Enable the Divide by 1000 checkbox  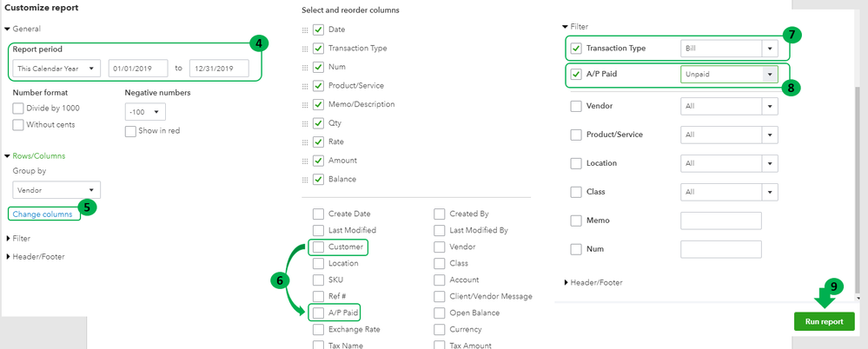click(19, 108)
